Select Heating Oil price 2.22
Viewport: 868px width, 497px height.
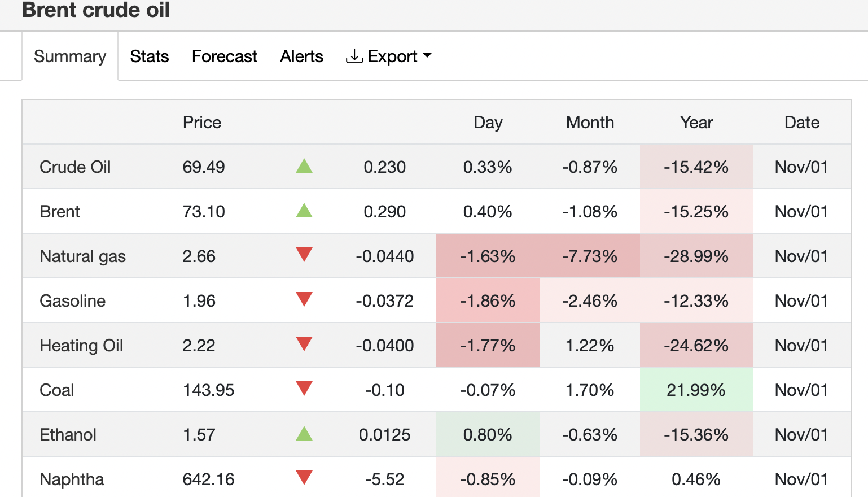point(199,346)
